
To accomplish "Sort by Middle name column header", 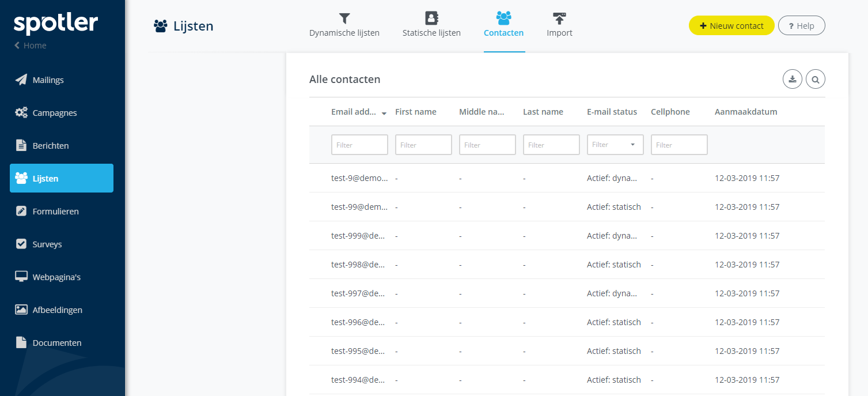I will [x=482, y=112].
